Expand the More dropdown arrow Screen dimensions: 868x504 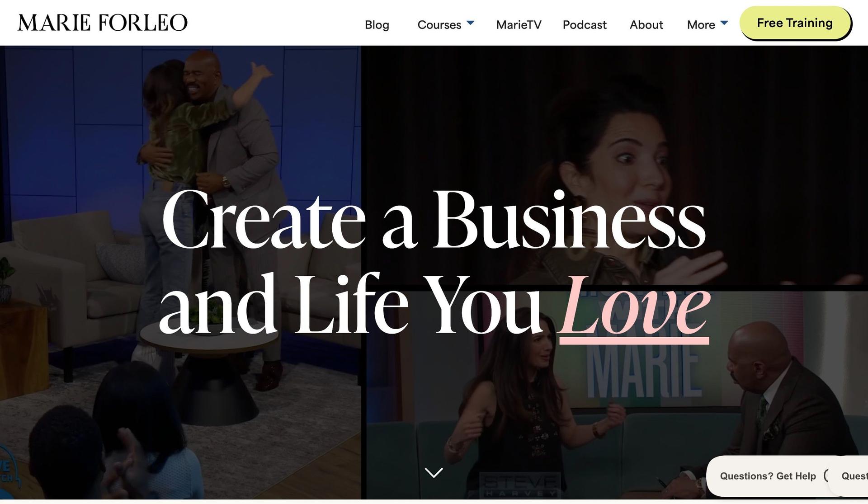point(724,23)
